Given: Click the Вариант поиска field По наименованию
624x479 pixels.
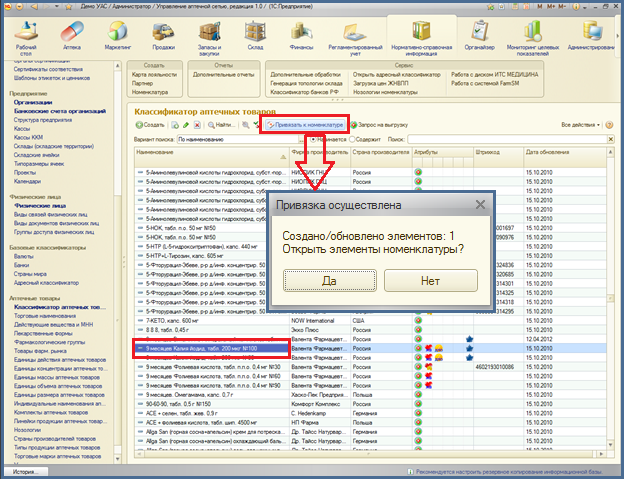Looking at the screenshot, I should (x=238, y=140).
